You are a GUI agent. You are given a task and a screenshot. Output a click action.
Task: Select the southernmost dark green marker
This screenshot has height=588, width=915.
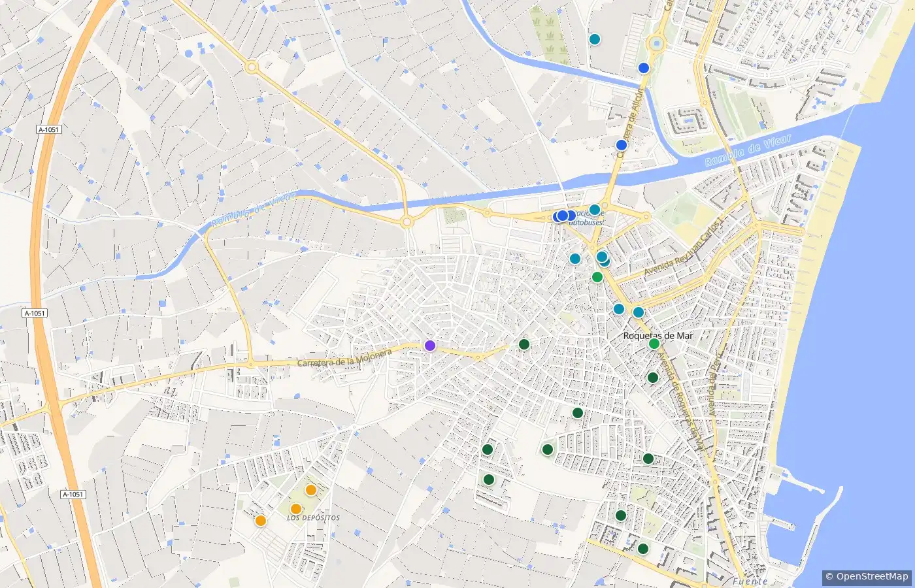point(643,549)
